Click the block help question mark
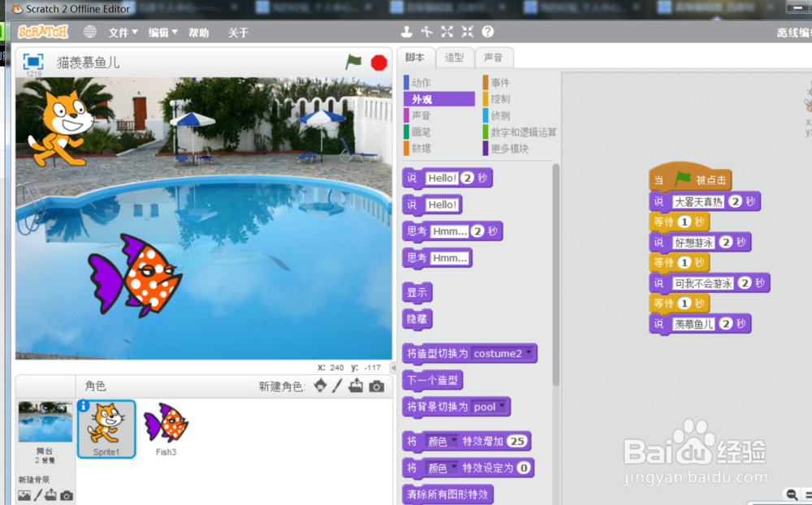Viewport: 812px width, 505px height. (487, 32)
